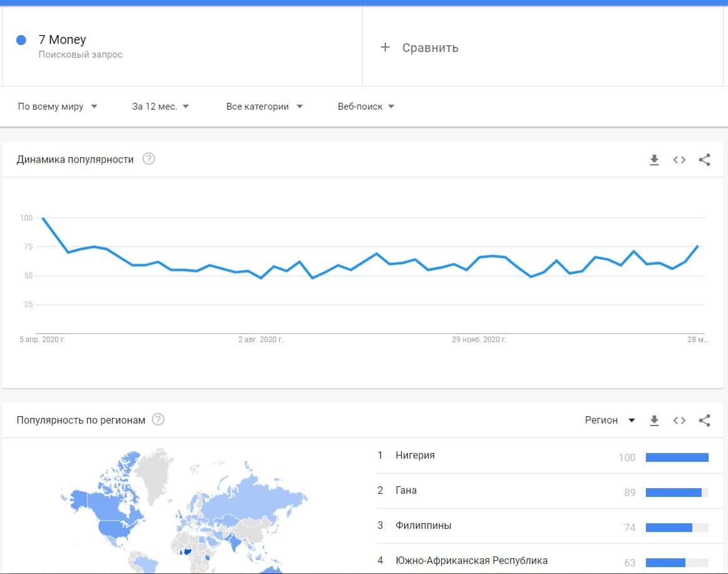Select Нигерия in the region list

click(415, 456)
